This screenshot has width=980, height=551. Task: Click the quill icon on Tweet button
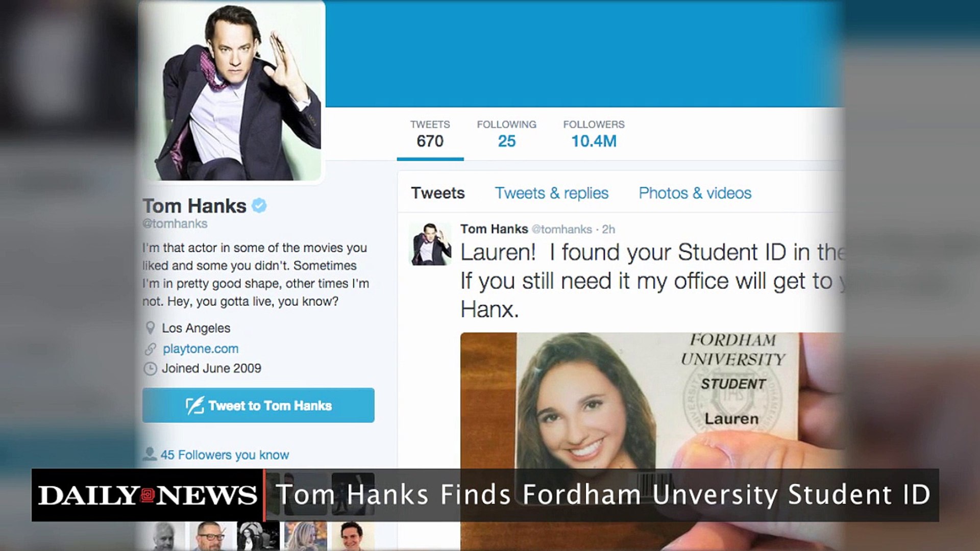(x=194, y=406)
